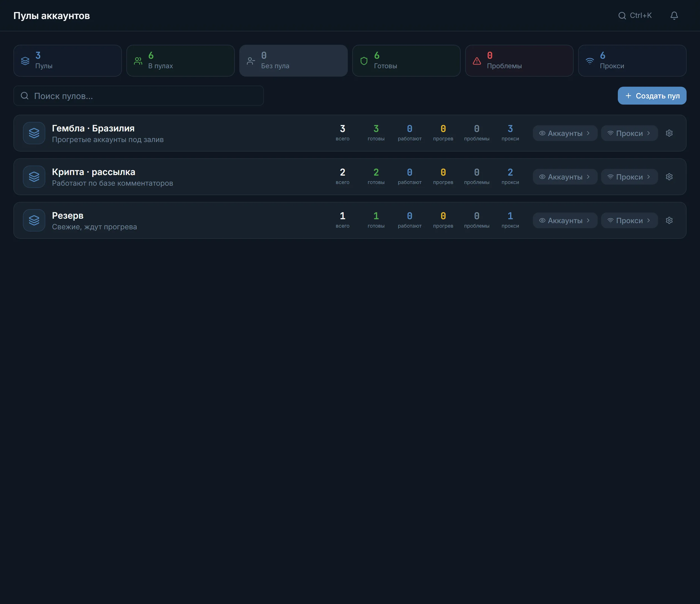This screenshot has height=604, width=700.
Task: Click user-minus icon in Без пула card
Action: (251, 61)
